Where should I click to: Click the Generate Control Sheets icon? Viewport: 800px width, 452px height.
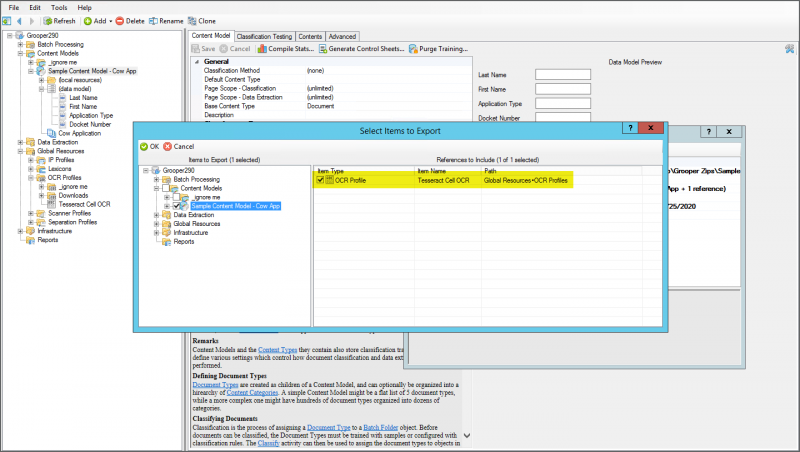click(322, 48)
